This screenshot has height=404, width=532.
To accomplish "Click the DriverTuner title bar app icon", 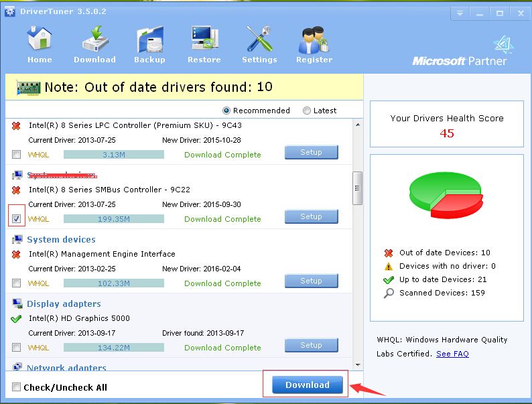I will tap(10, 11).
